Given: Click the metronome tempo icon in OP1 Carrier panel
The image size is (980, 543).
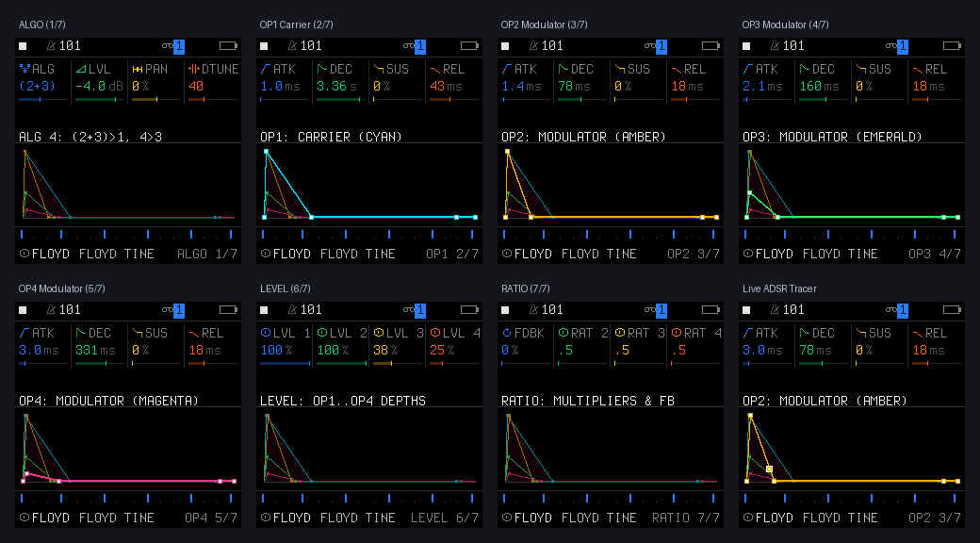Looking at the screenshot, I should click(x=292, y=45).
